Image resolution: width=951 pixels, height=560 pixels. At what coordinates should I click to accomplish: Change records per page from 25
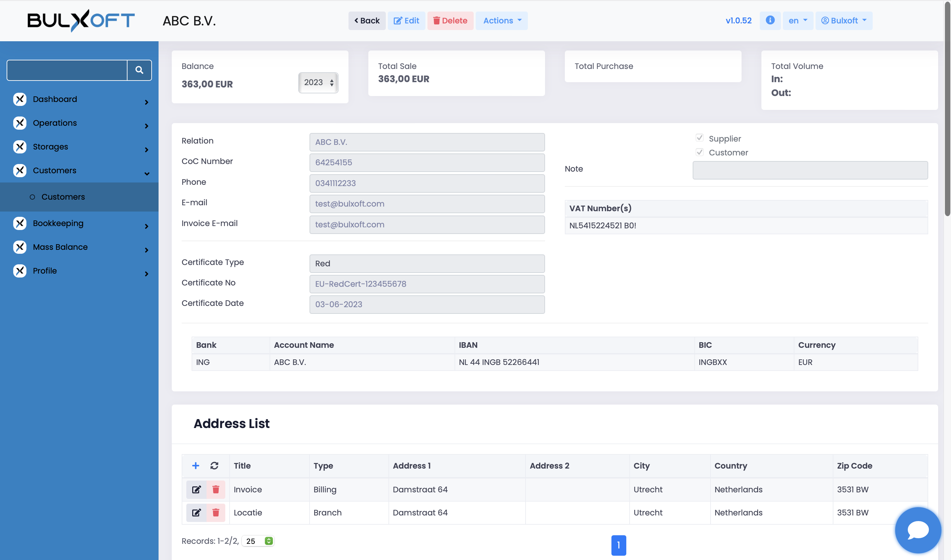click(x=258, y=541)
